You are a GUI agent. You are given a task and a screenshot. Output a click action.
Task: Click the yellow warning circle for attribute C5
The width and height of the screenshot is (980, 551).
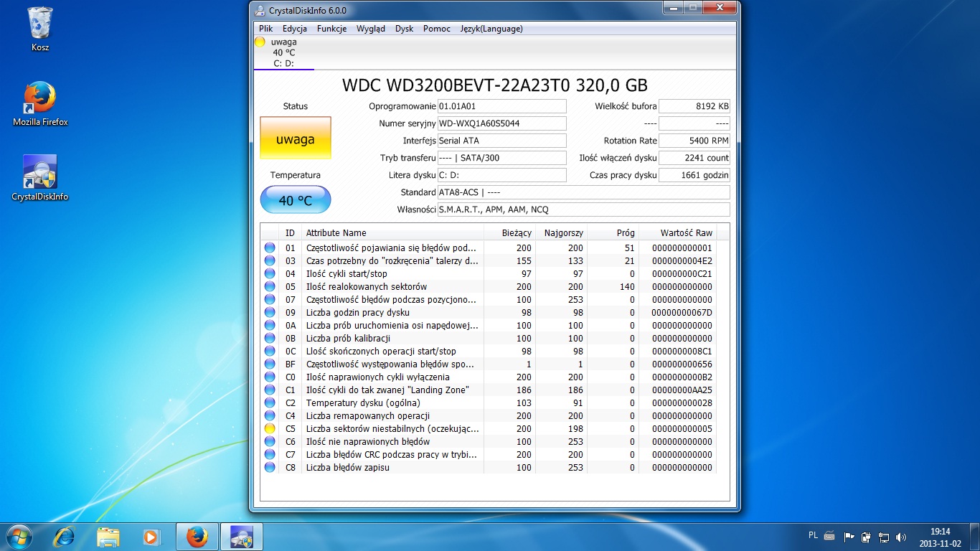(x=270, y=428)
